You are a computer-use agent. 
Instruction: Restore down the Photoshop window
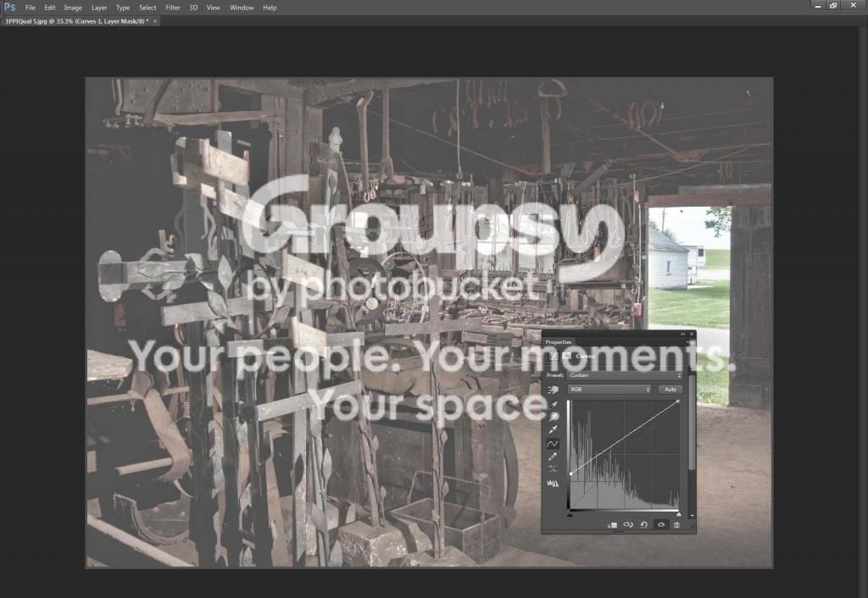(x=833, y=6)
